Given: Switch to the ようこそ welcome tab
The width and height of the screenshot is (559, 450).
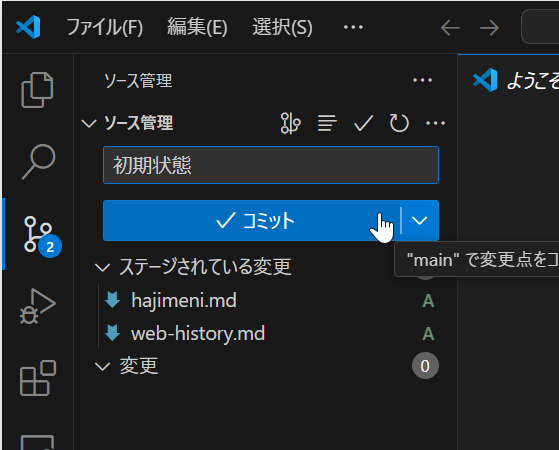Looking at the screenshot, I should [515, 80].
